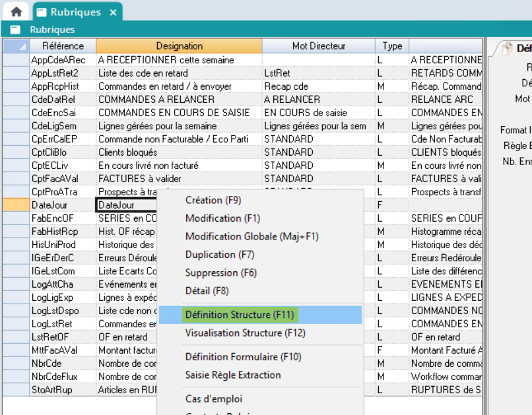Click the grid select-all corner triangle
The height and width of the screenshot is (415, 532).
[16, 46]
